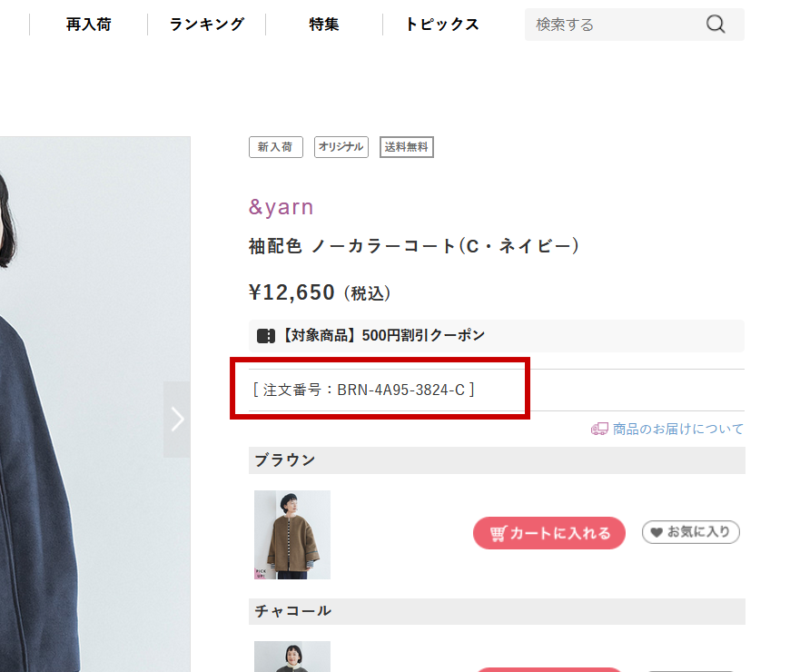Open the 再入荷 menu
790x672 pixels.
[x=89, y=25]
